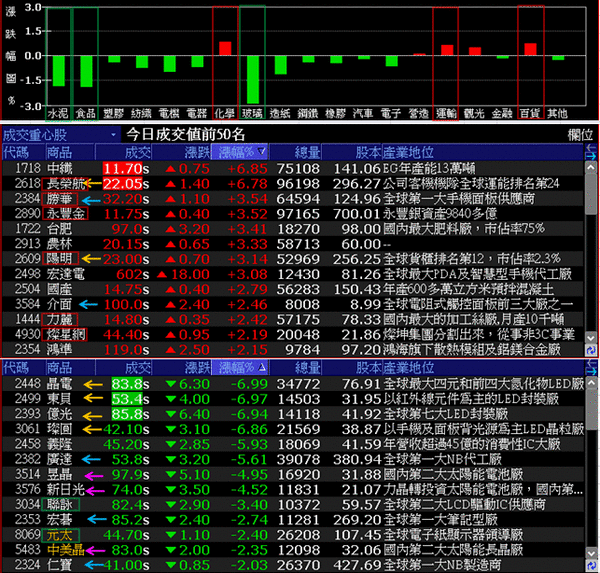The width and height of the screenshot is (600, 573).
Task: Select stock row 2913 農林
Action: point(293,244)
